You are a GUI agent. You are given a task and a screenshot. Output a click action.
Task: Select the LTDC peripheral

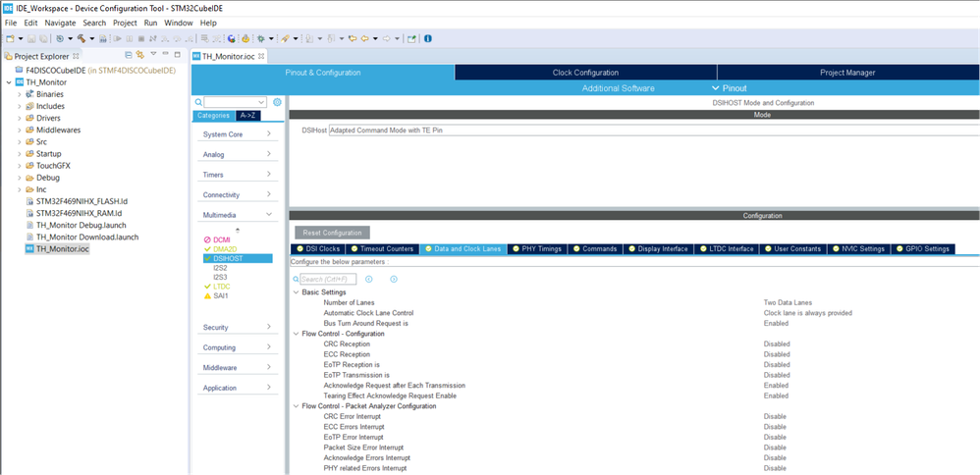pyautogui.click(x=222, y=286)
